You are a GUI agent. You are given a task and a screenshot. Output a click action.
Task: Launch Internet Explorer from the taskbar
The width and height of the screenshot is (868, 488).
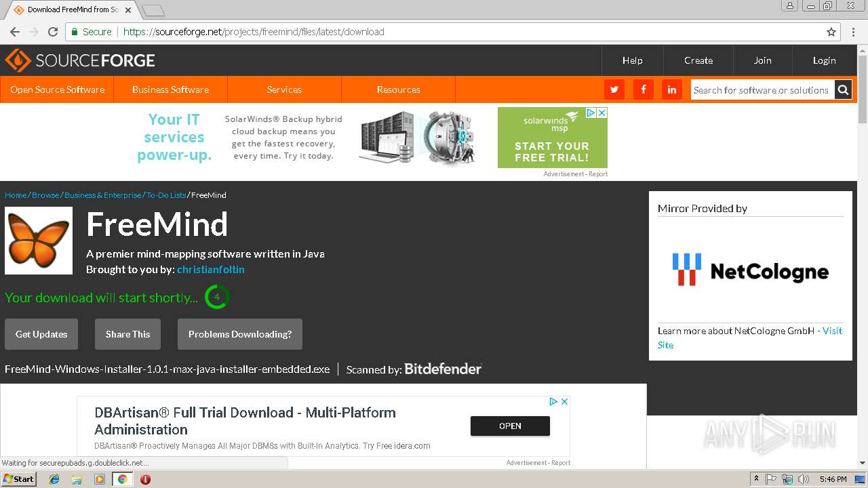[x=54, y=479]
